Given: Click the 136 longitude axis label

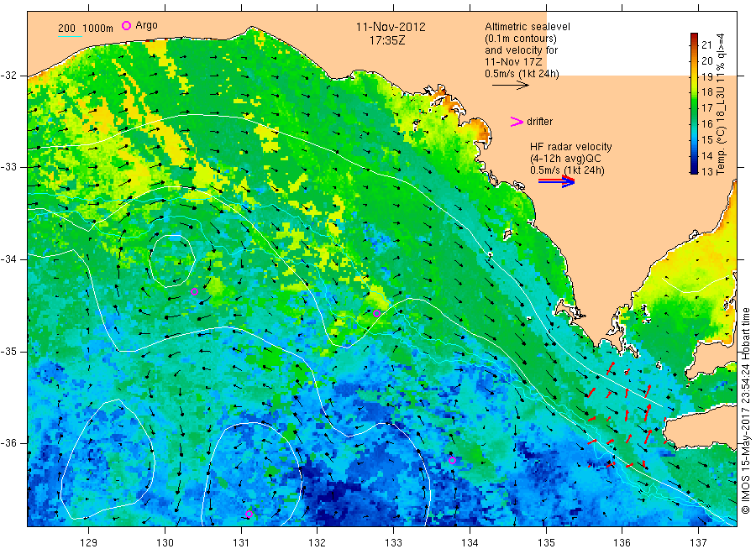Looking at the screenshot, I should click(x=622, y=543).
